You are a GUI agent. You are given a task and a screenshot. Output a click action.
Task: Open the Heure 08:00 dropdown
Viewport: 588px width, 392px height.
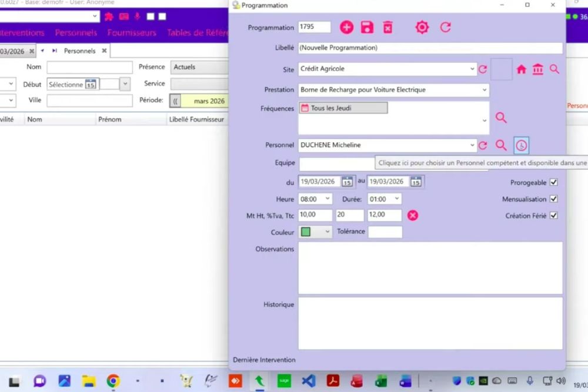[x=327, y=199]
